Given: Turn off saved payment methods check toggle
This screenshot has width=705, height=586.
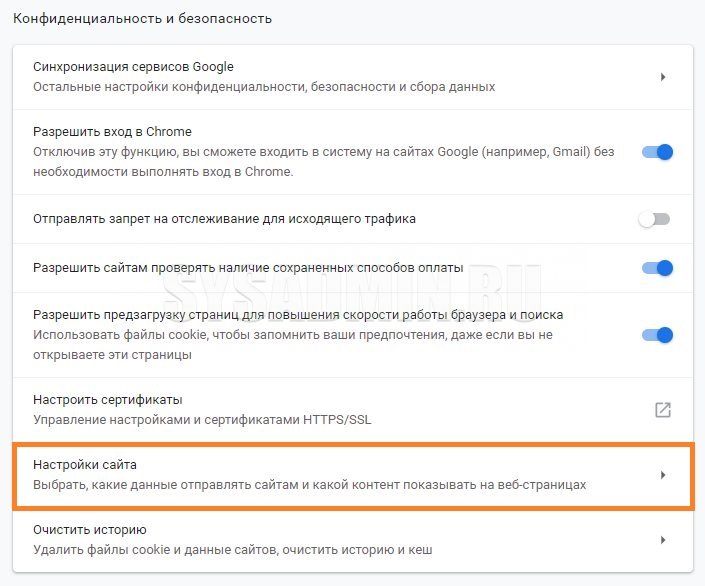Looking at the screenshot, I should pos(657,268).
